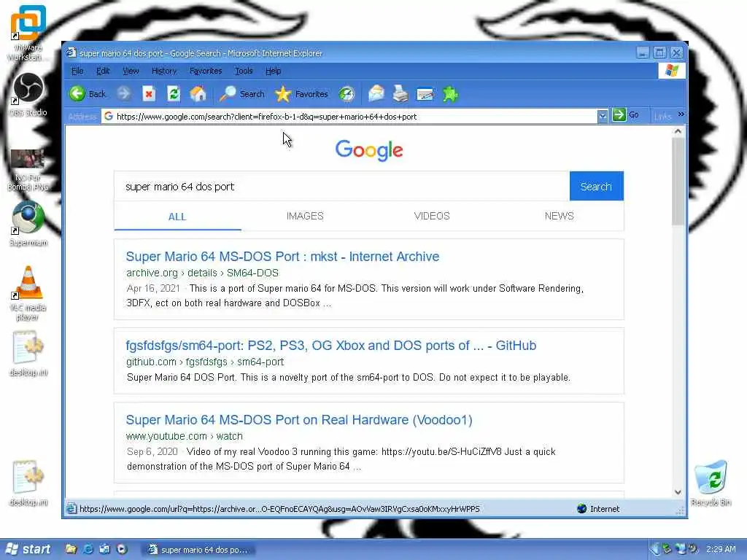747x560 pixels.
Task: Open the Help menu
Action: pyautogui.click(x=273, y=71)
